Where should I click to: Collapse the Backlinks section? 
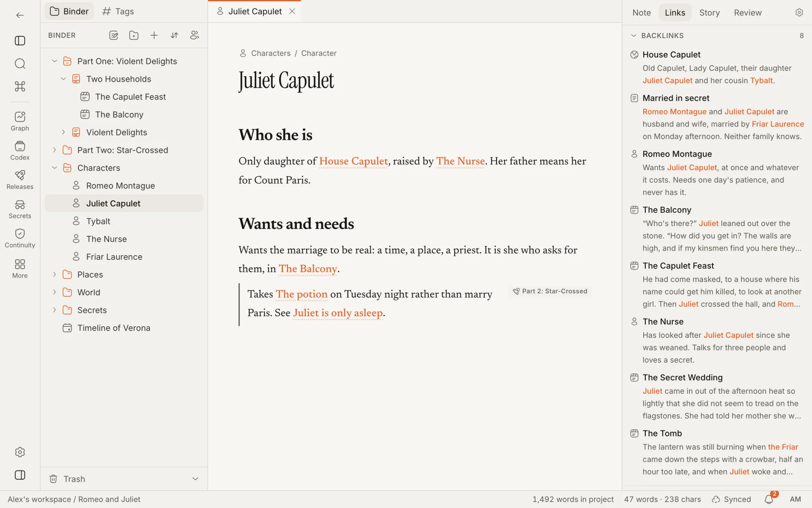pyautogui.click(x=634, y=36)
